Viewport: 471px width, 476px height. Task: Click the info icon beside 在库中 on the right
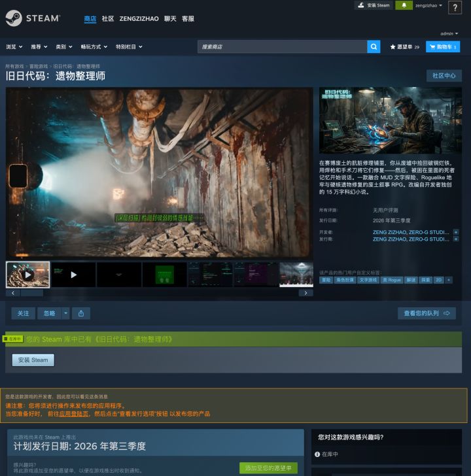point(317,454)
